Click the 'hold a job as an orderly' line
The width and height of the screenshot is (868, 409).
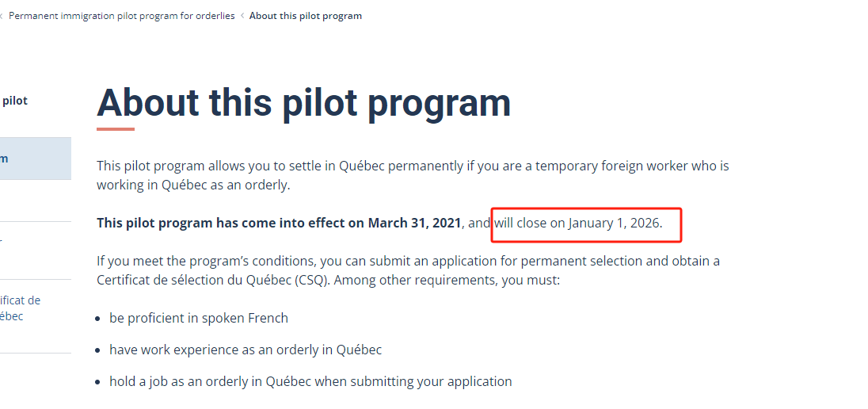[310, 381]
